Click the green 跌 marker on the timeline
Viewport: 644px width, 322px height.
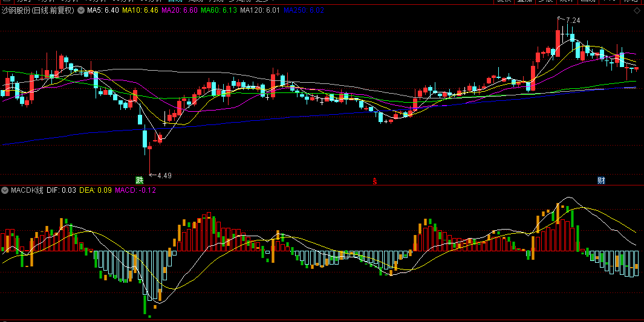(x=140, y=180)
